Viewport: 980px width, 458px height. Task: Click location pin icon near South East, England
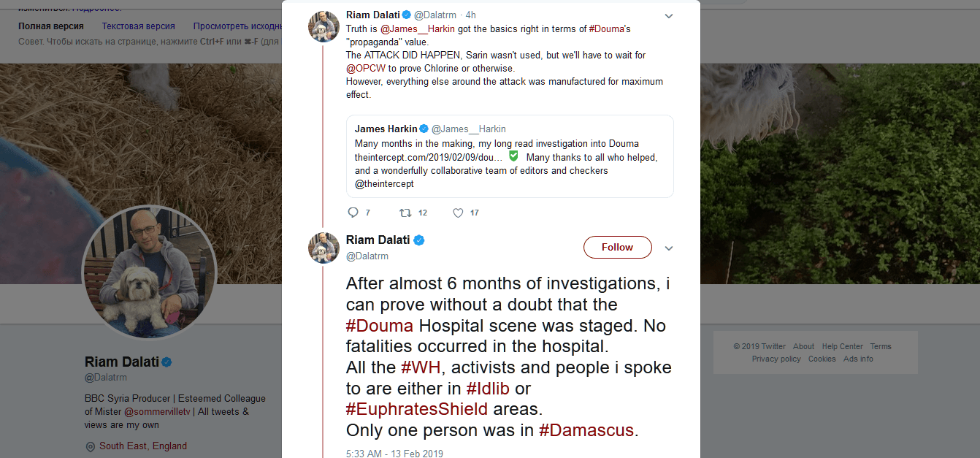[x=91, y=446]
